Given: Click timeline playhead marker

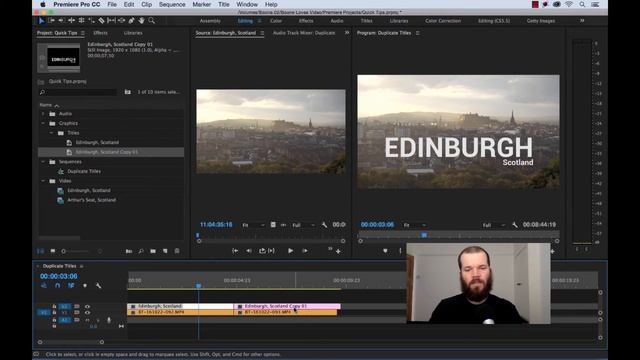Looking at the screenshot, I should 198,286.
